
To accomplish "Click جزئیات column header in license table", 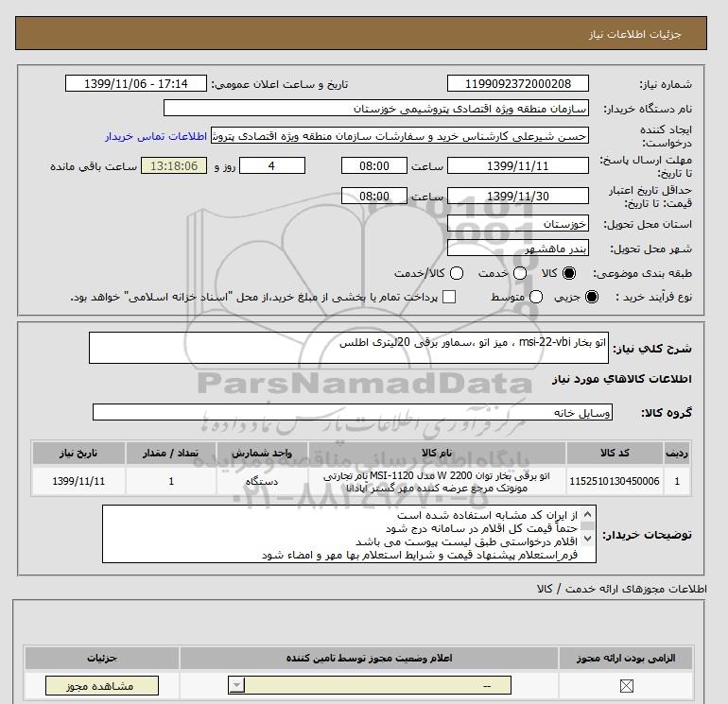I will 102,658.
